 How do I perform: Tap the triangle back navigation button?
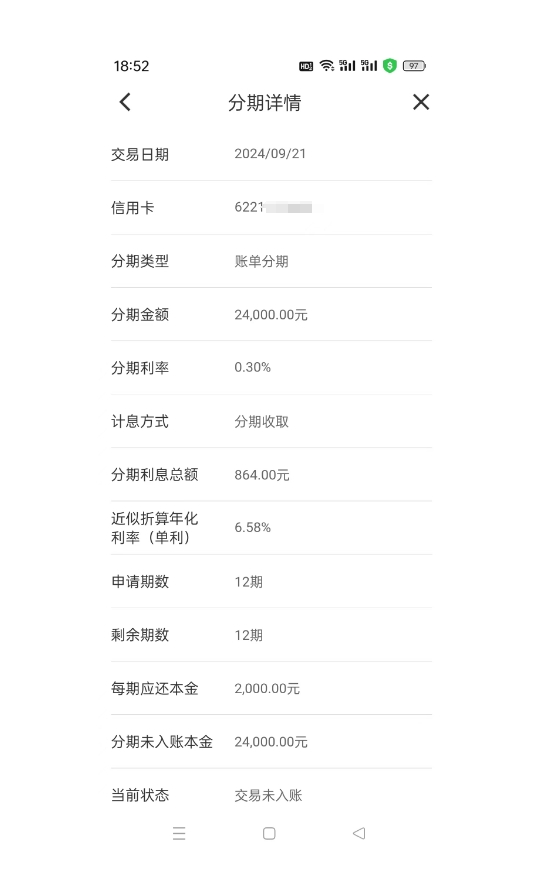(x=359, y=833)
